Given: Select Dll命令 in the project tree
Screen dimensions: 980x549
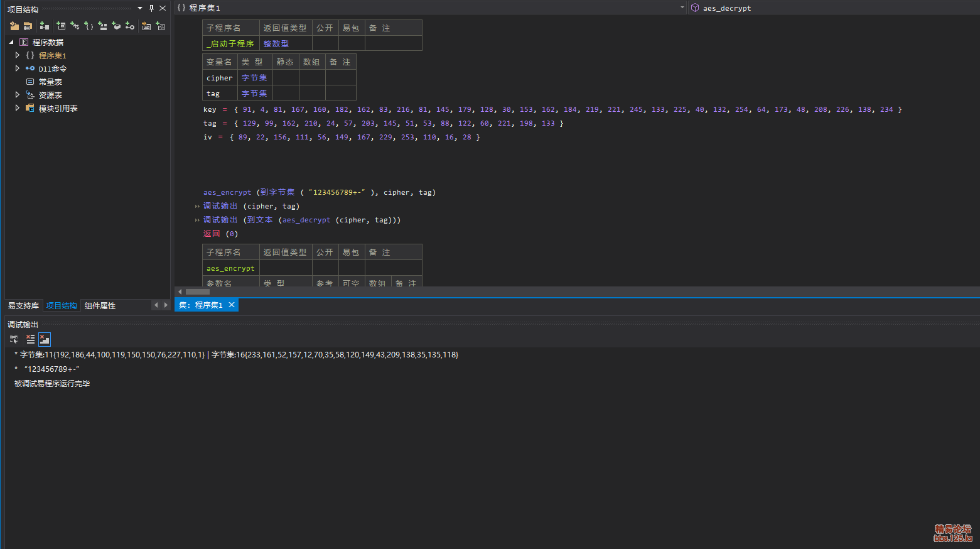Looking at the screenshot, I should click(53, 68).
